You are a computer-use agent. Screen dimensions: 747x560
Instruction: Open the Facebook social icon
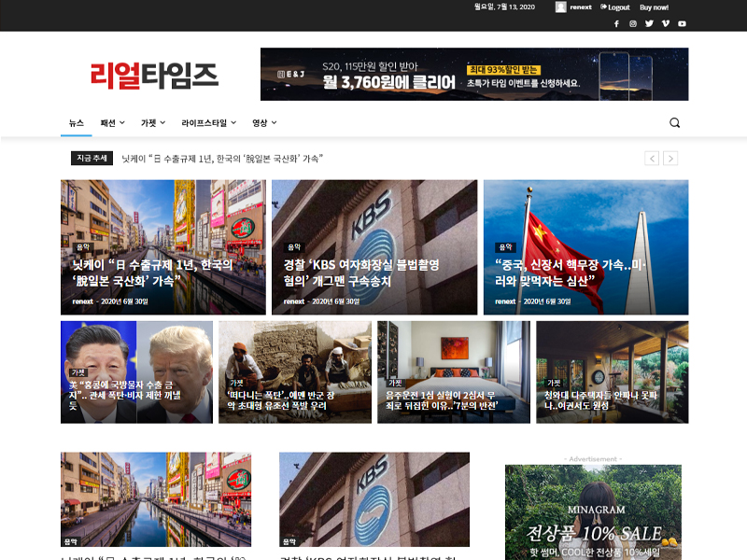616,23
